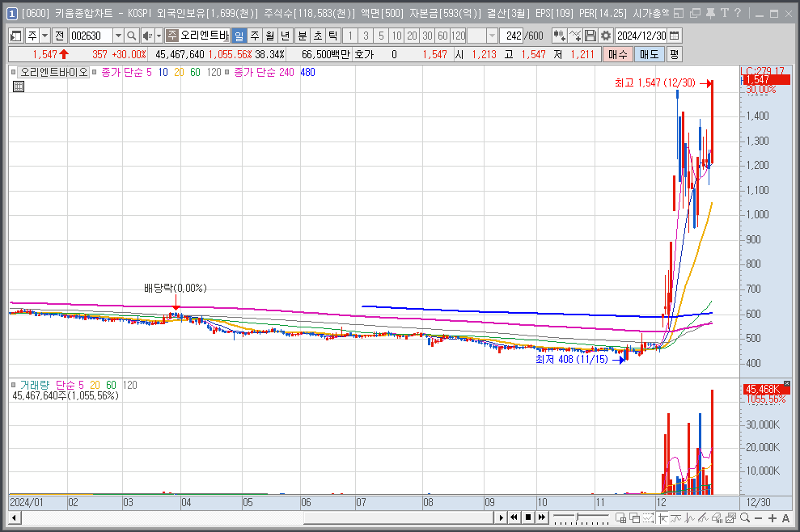Click the chart zoom magnifier icon at bottom
The width and height of the screenshot is (800, 532).
745,517
